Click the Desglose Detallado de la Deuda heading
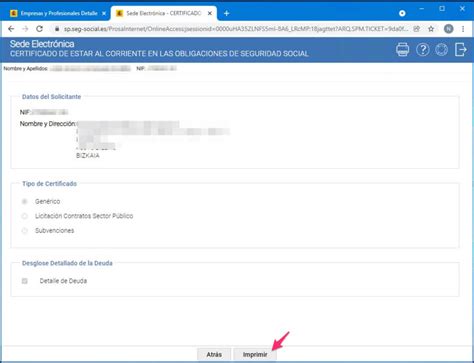 tap(67, 263)
